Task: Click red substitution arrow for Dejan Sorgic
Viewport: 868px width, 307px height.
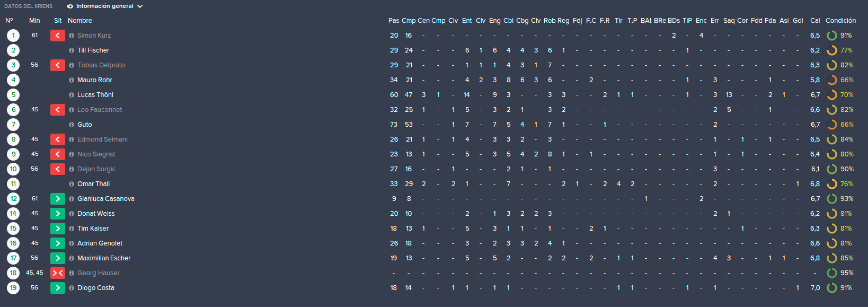Action: tap(58, 169)
